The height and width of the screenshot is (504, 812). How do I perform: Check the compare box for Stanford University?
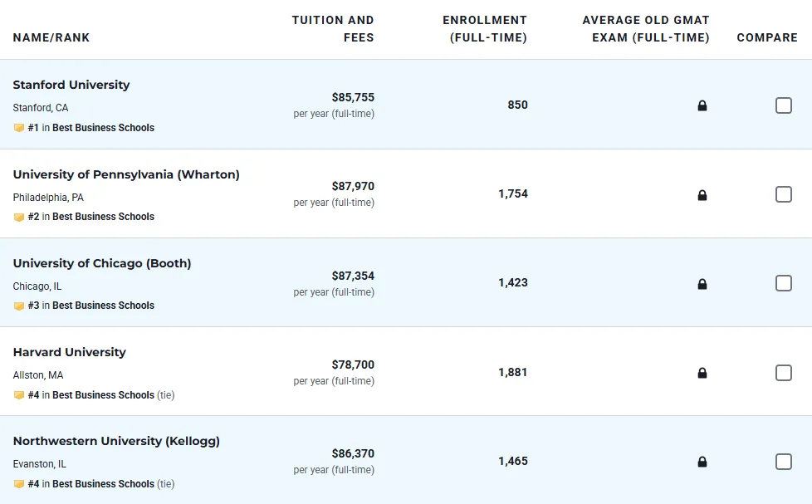point(784,105)
